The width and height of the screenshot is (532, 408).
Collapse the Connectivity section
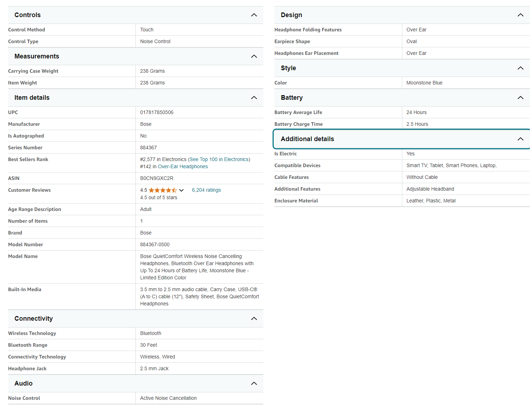click(x=135, y=319)
